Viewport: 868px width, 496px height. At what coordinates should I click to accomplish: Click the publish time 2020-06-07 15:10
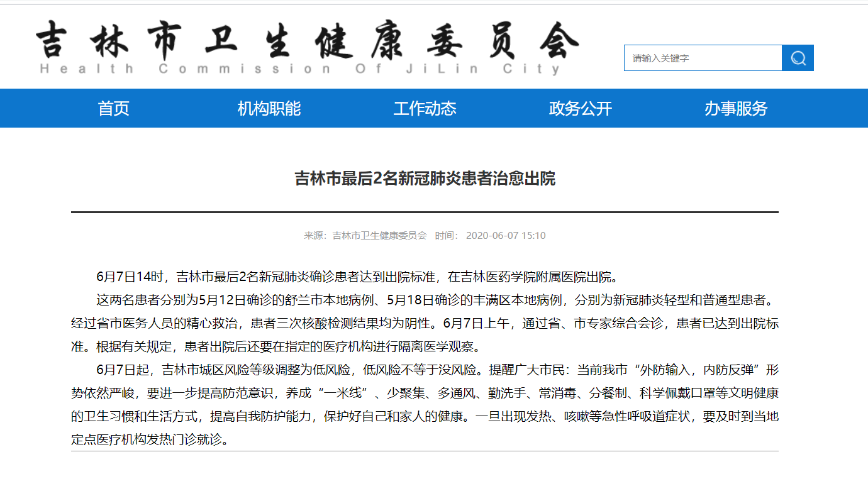point(506,236)
